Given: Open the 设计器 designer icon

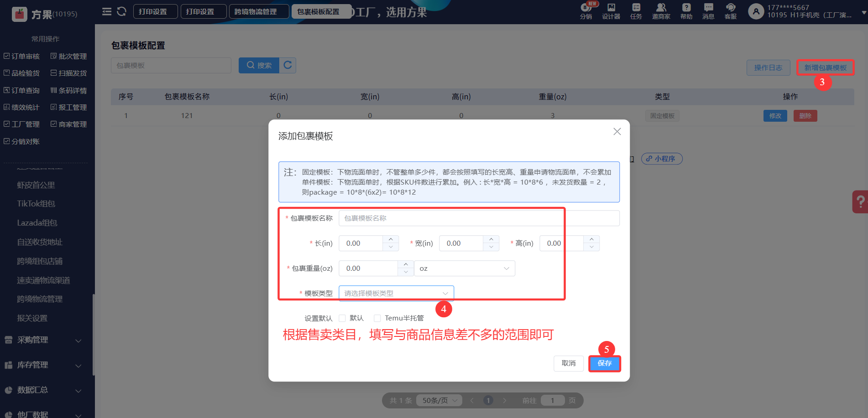Looking at the screenshot, I should click(x=611, y=10).
